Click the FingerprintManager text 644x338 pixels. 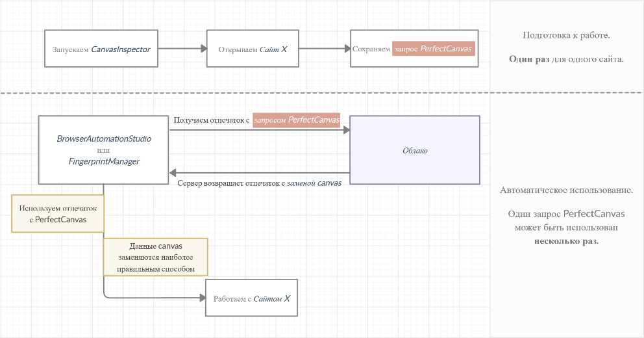click(104, 161)
